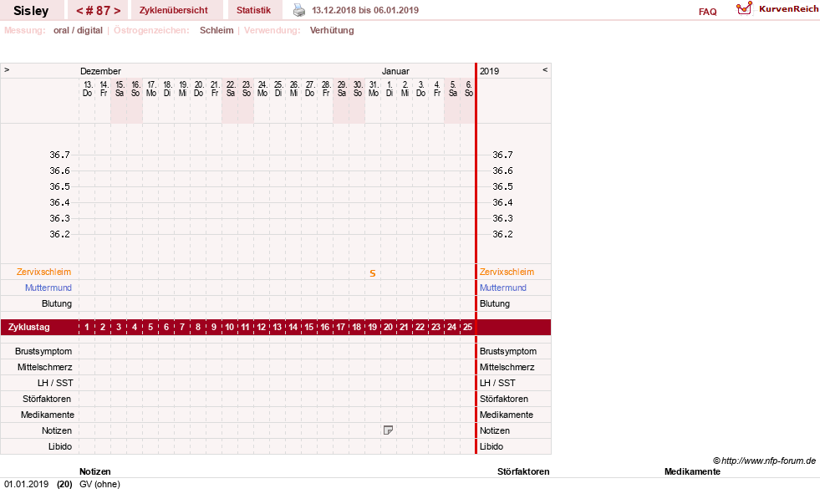Click 'Schleim' estrogen sign value

[x=216, y=30]
